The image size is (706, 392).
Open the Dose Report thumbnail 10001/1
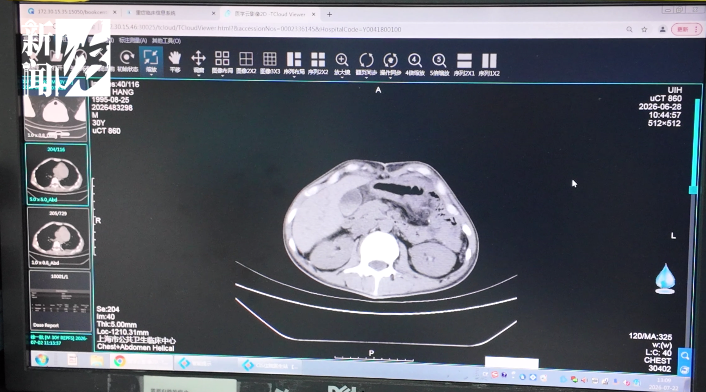pyautogui.click(x=60, y=301)
